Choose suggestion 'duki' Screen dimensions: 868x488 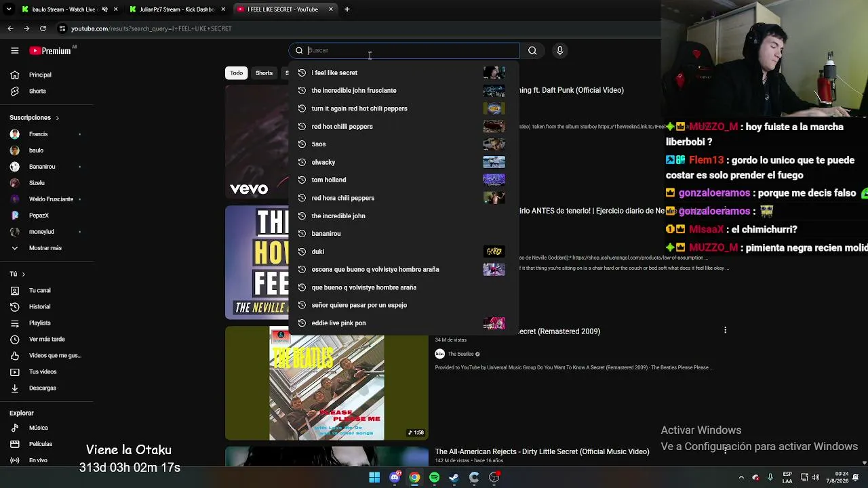coord(403,251)
